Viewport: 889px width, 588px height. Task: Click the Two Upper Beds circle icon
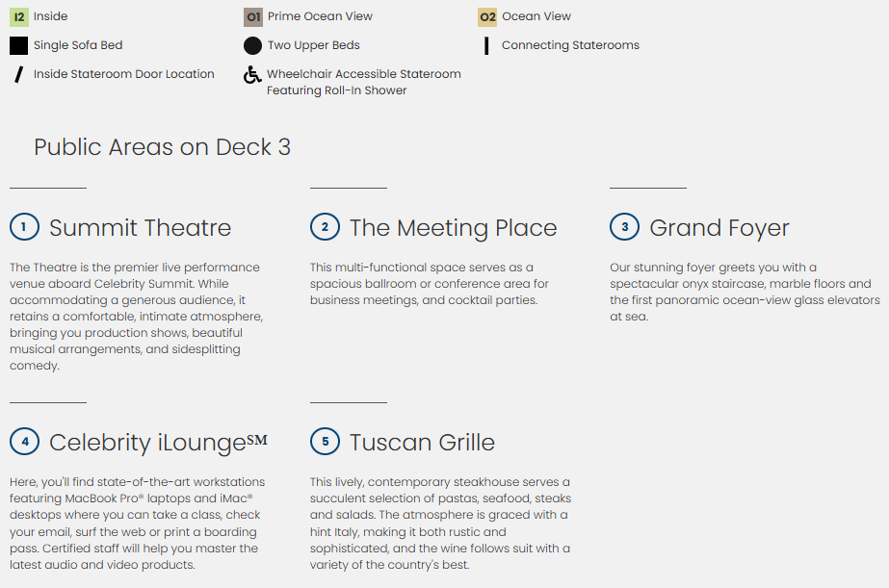[253, 45]
